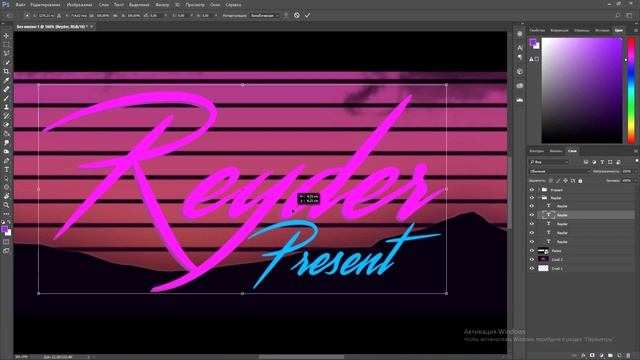Collapse the Reyder layer group

[x=539, y=198]
